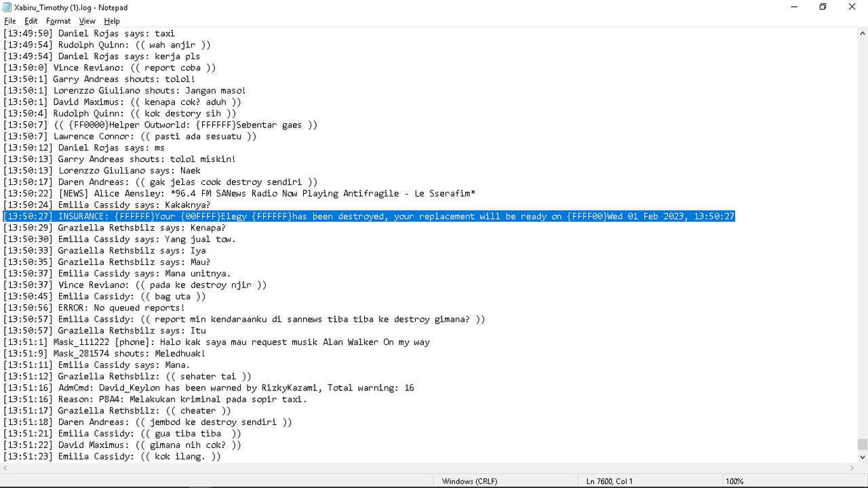Click the 'jembod ke destroy sendiri' line
Screen dimensions: 868x488
pyautogui.click(x=148, y=422)
